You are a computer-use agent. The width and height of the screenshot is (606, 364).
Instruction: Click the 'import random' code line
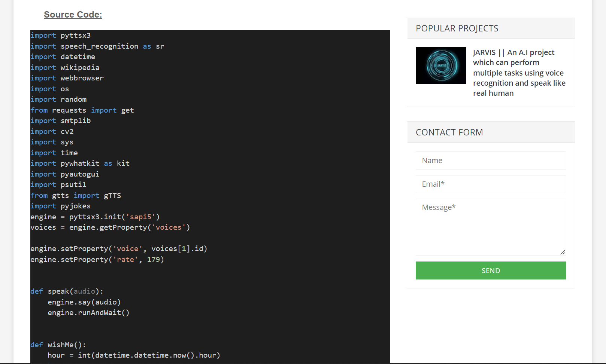pos(58,100)
